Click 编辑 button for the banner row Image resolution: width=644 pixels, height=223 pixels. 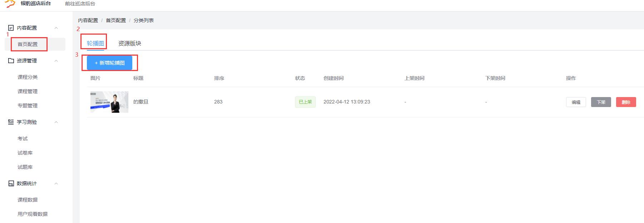[x=576, y=102]
